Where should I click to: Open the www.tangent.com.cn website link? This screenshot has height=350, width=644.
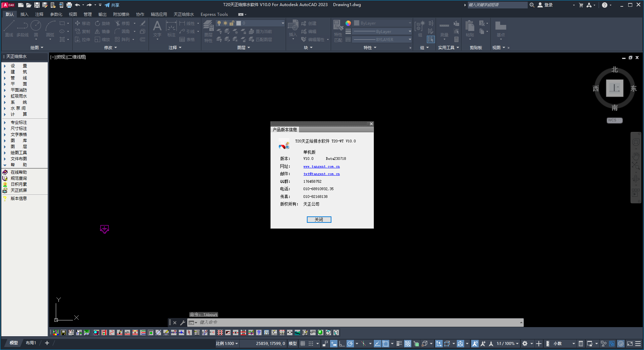[321, 167]
